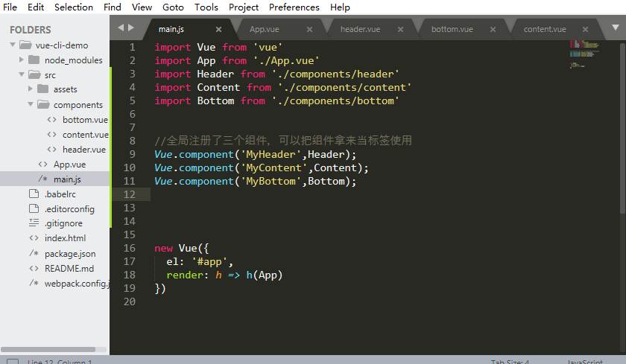Close the main.js tab
Viewport: 626px width, 364px height.
pyautogui.click(x=218, y=30)
